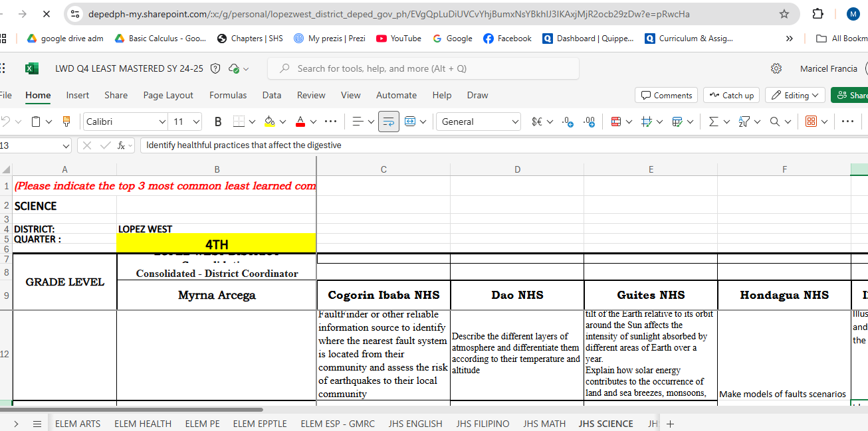Expand the font size dropdown

point(196,122)
